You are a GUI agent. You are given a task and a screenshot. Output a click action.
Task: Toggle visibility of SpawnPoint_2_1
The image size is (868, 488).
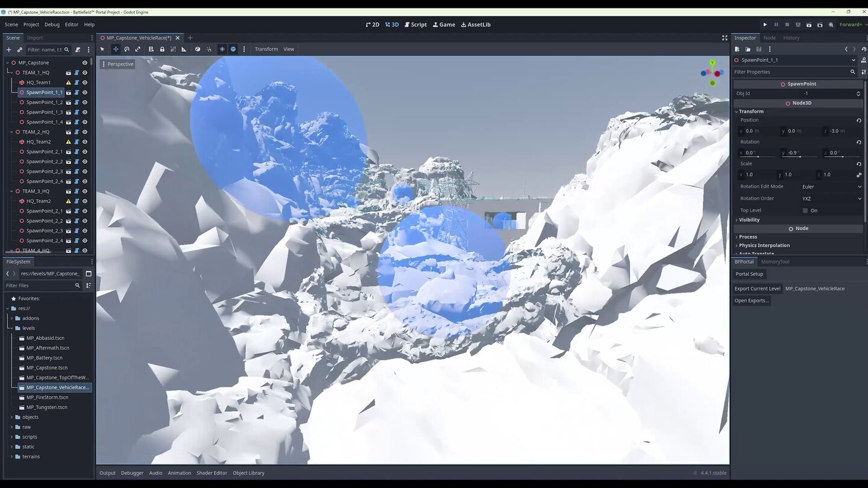(85, 152)
